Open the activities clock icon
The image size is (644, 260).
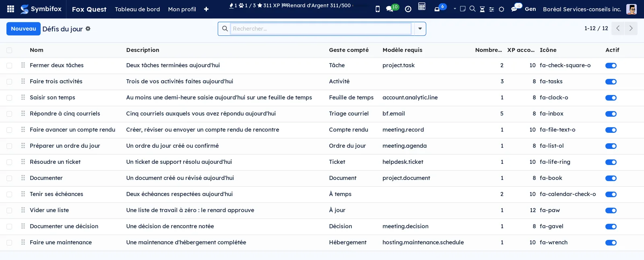pos(408,9)
